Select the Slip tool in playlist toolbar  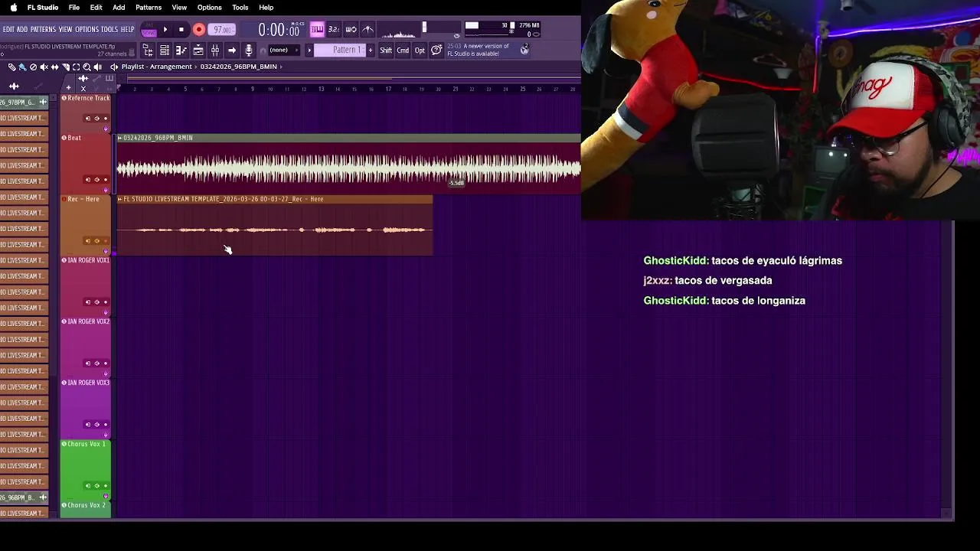pyautogui.click(x=54, y=67)
